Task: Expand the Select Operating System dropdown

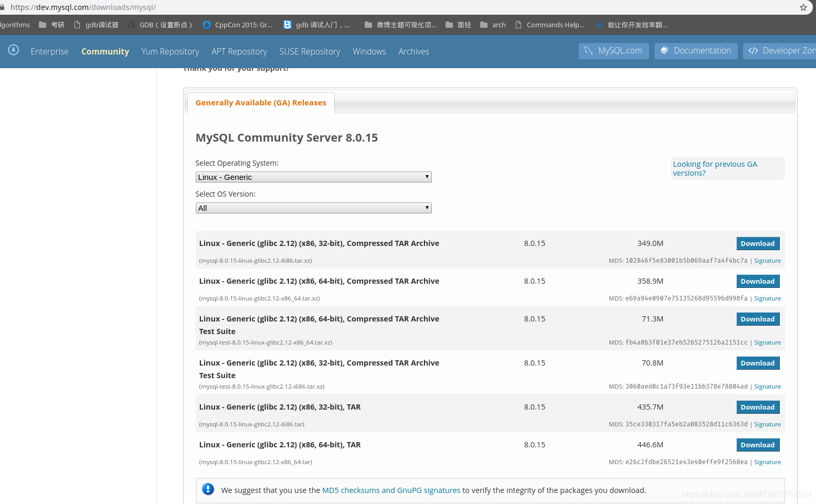Action: click(313, 177)
